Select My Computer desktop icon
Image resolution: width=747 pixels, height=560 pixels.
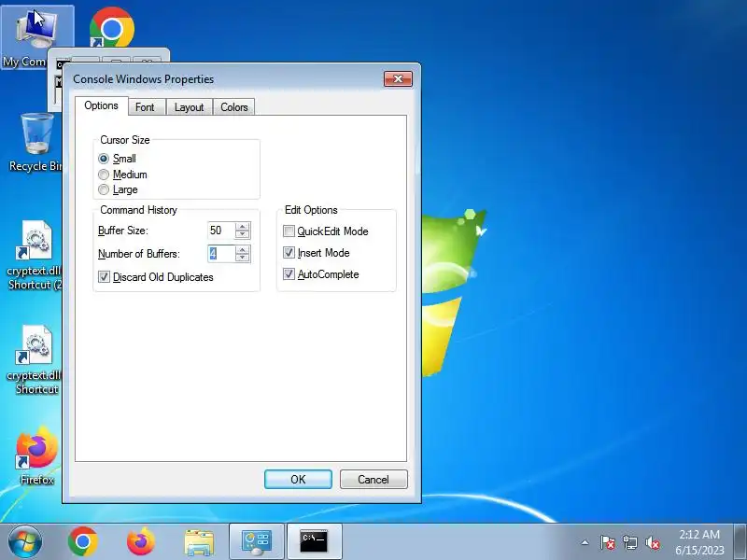[37, 37]
